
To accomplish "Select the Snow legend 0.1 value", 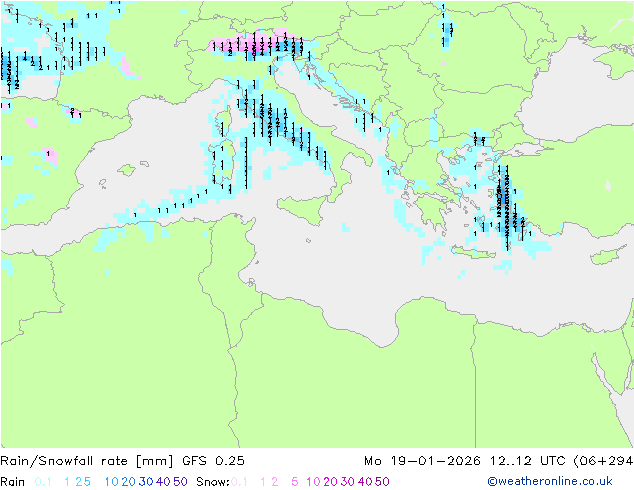I will pos(239,482).
